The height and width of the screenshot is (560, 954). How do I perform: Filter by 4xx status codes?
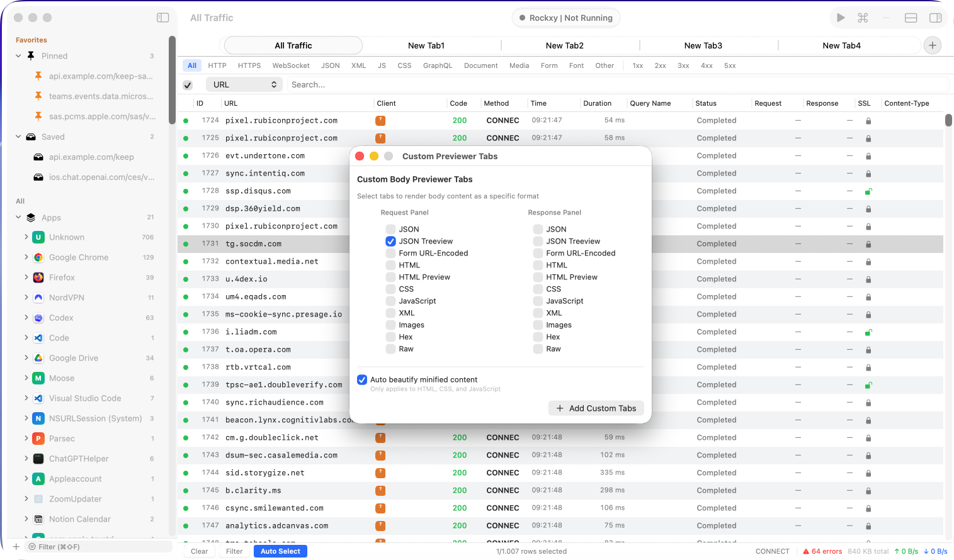click(707, 65)
